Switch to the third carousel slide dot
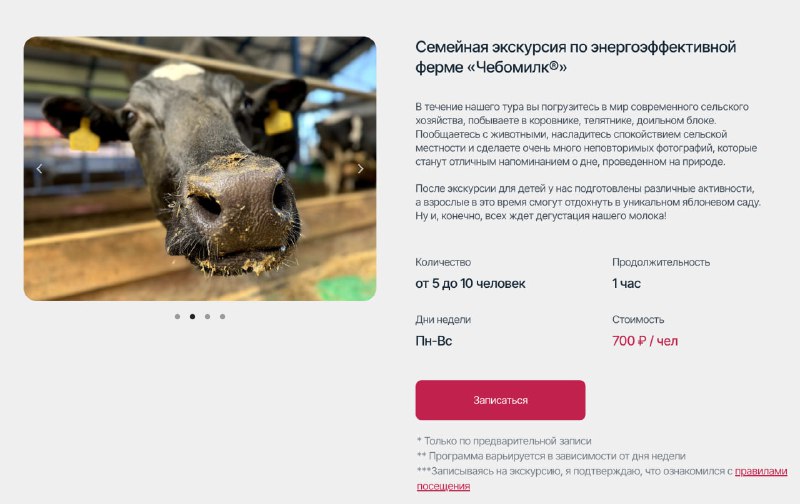Image resolution: width=800 pixels, height=504 pixels. point(207,317)
